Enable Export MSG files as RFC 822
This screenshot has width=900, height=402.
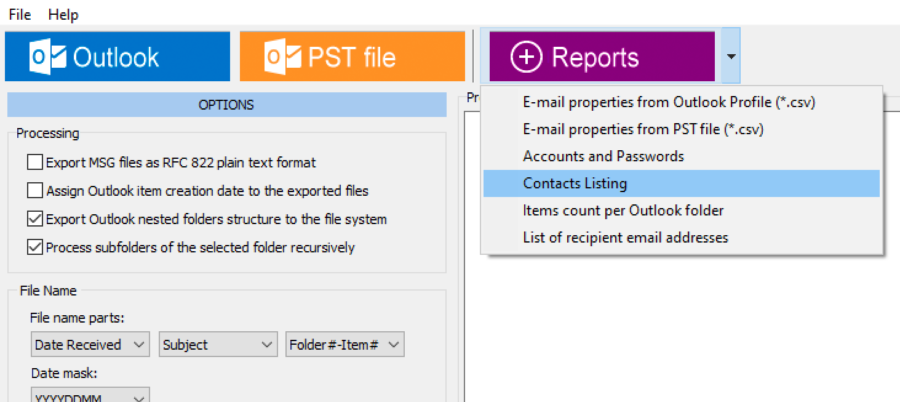(x=36, y=162)
